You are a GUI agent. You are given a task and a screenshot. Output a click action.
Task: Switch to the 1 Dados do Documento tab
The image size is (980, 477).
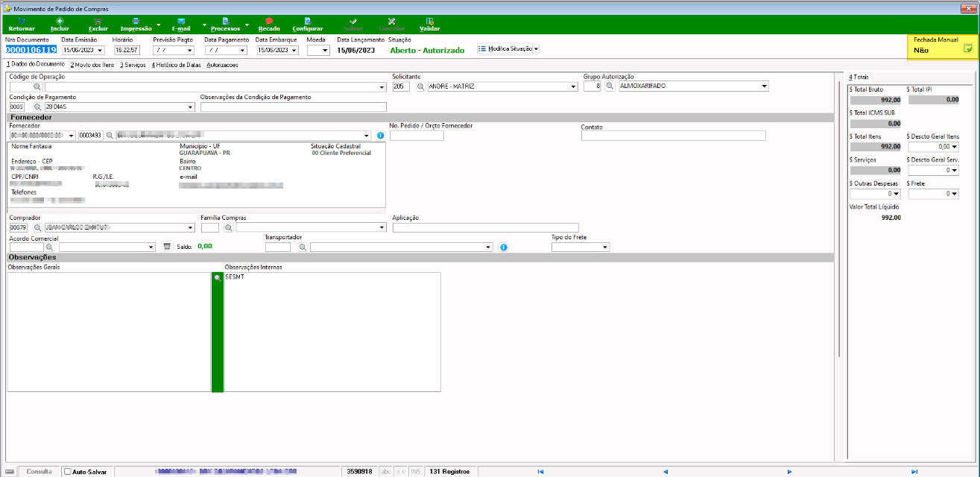(x=35, y=65)
